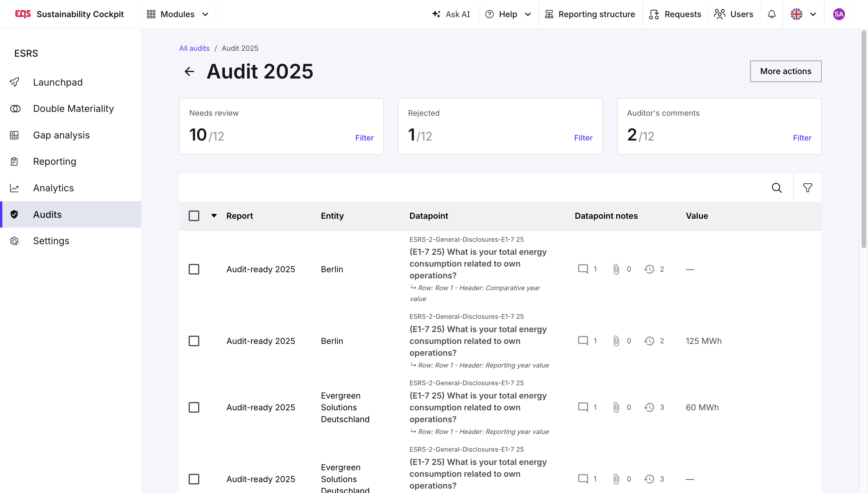Select Audits in the sidebar
This screenshot has height=493, width=868.
pyautogui.click(x=71, y=214)
